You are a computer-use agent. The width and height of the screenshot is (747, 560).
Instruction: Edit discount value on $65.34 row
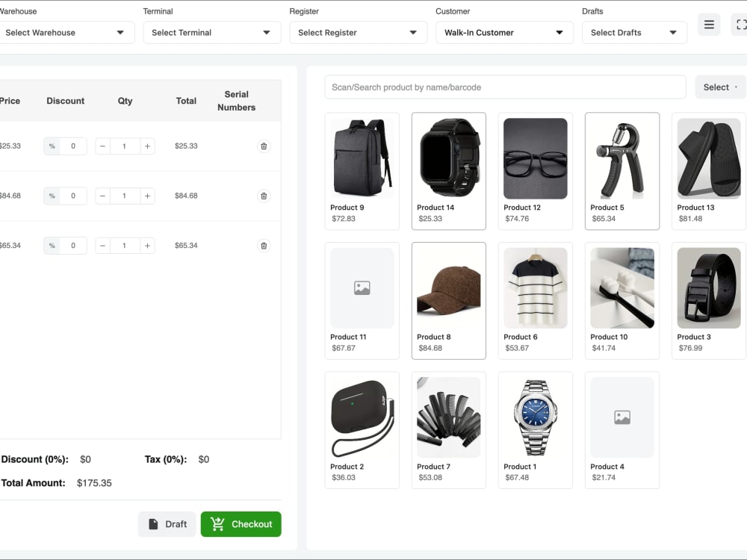point(73,246)
